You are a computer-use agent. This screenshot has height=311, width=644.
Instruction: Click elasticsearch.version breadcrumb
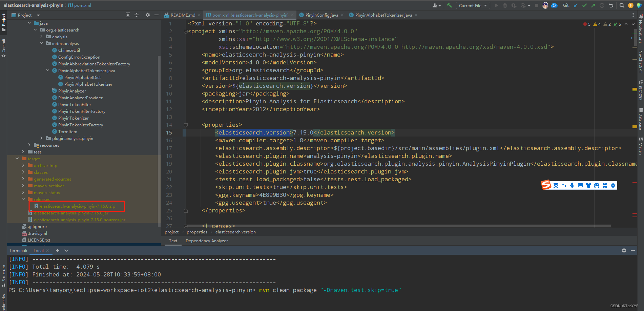(x=235, y=232)
